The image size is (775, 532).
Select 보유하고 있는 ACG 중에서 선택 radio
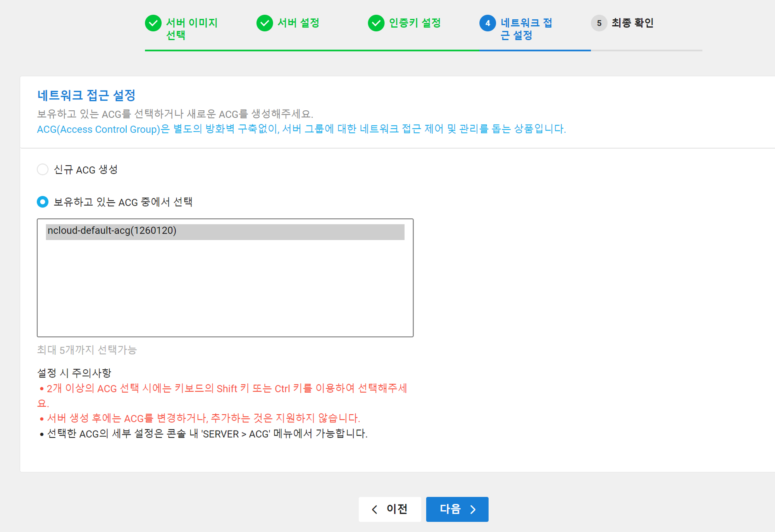(x=43, y=202)
